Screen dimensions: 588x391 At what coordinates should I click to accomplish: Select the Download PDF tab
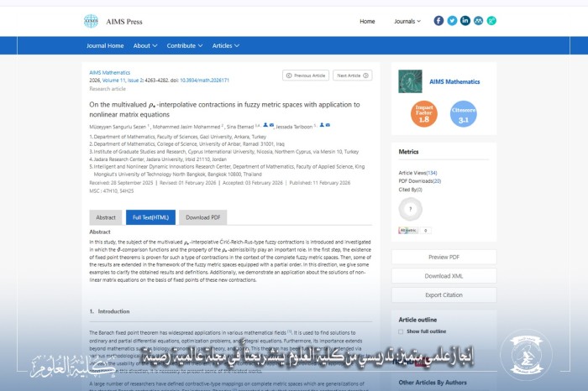coord(202,217)
